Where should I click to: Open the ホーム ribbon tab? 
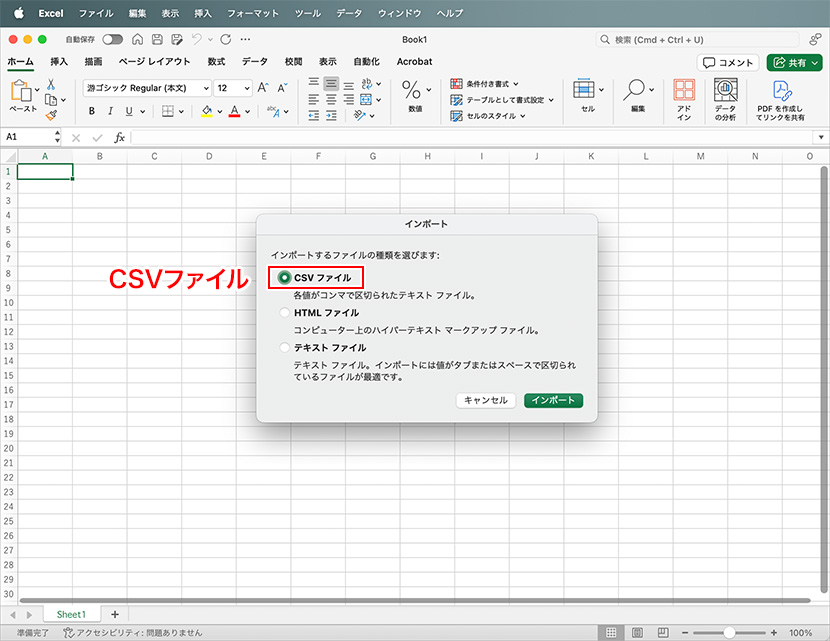(x=21, y=61)
